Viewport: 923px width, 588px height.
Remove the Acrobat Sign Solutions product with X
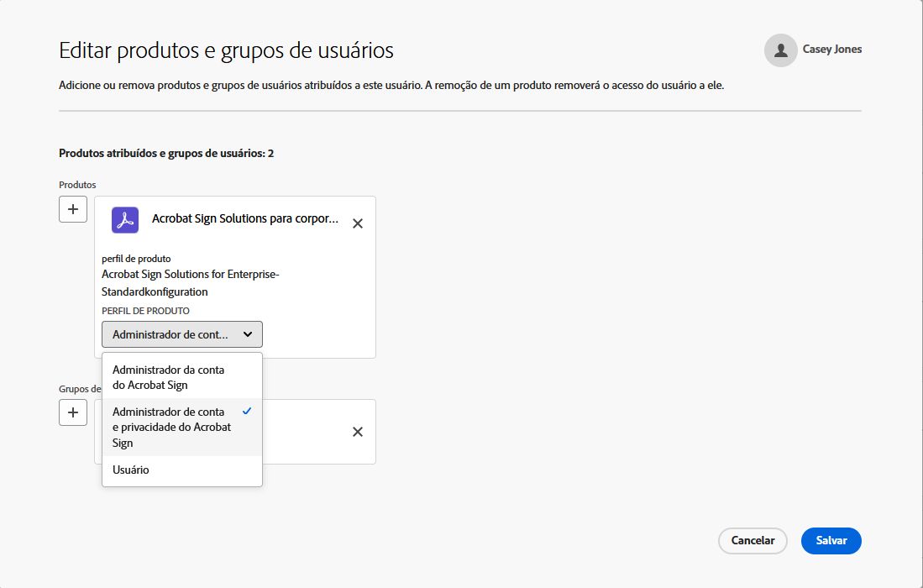pos(358,223)
